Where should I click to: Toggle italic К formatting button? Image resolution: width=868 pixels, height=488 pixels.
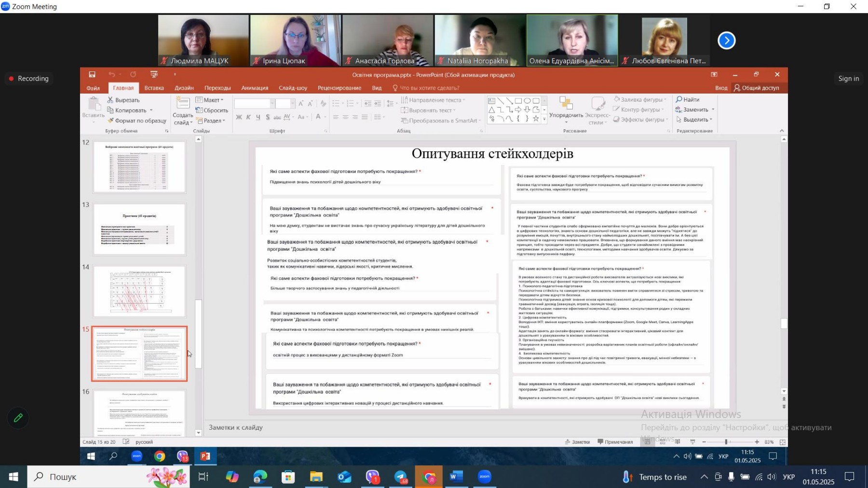248,117
